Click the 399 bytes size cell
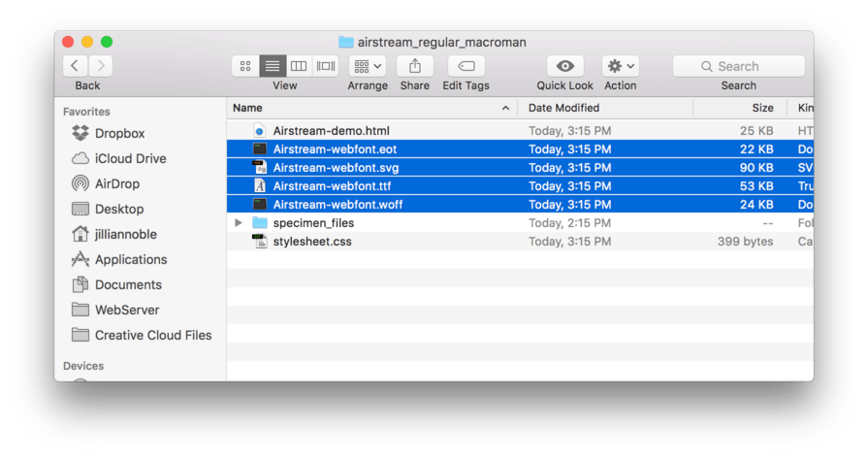868x459 pixels. 745,242
